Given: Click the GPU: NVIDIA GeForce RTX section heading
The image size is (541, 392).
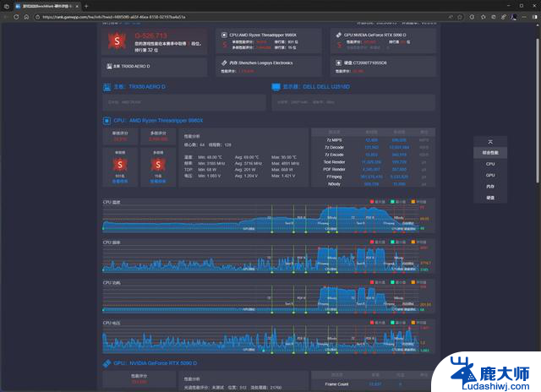Looking at the screenshot, I should [156, 363].
